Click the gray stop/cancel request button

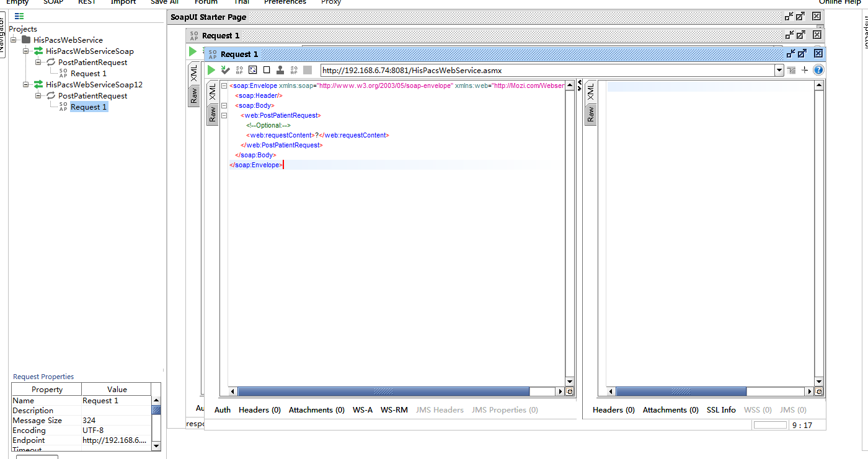308,70
